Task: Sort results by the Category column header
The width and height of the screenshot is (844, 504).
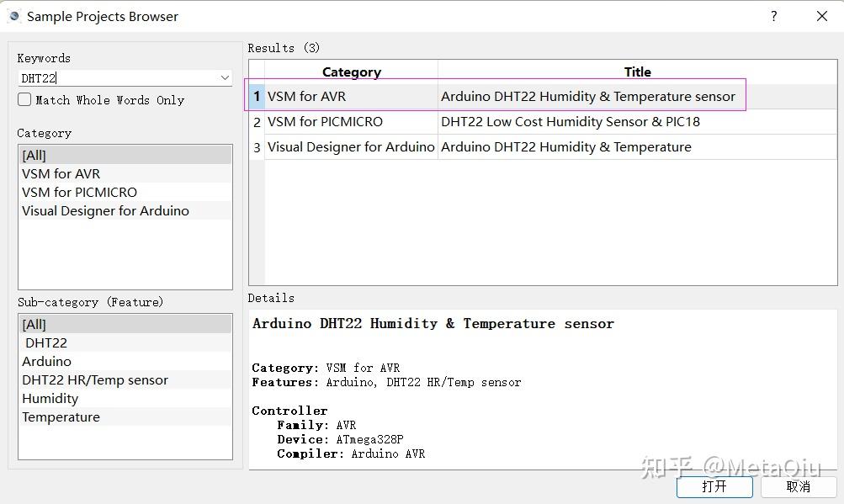Action: [x=352, y=72]
